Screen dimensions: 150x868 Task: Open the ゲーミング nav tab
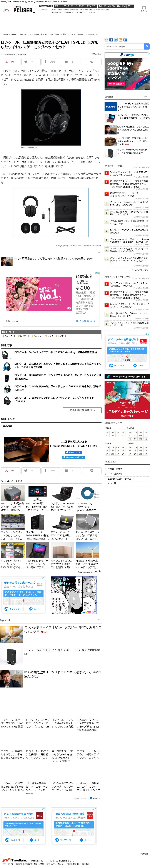point(79,6)
